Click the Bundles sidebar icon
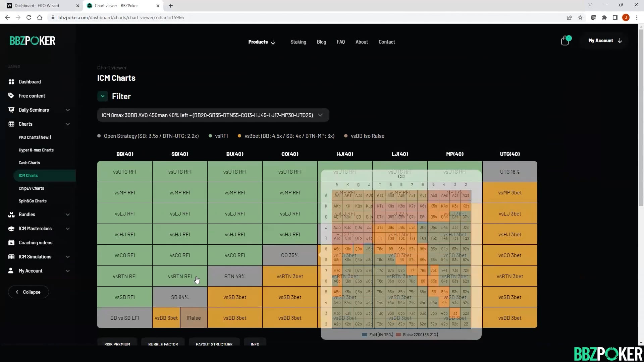The width and height of the screenshot is (644, 362). (11, 214)
